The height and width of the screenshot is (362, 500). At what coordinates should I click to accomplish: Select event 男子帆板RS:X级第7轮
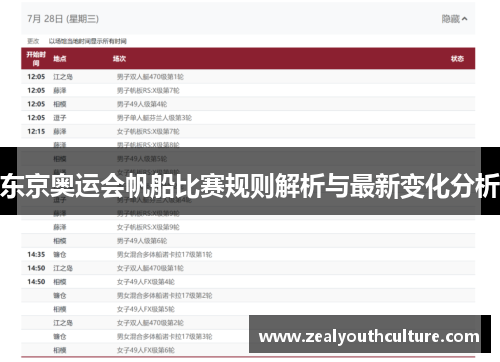tap(148, 90)
